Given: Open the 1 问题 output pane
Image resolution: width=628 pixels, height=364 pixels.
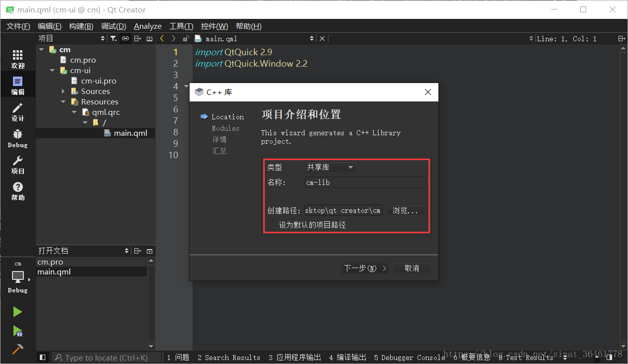Looking at the screenshot, I should point(178,357).
